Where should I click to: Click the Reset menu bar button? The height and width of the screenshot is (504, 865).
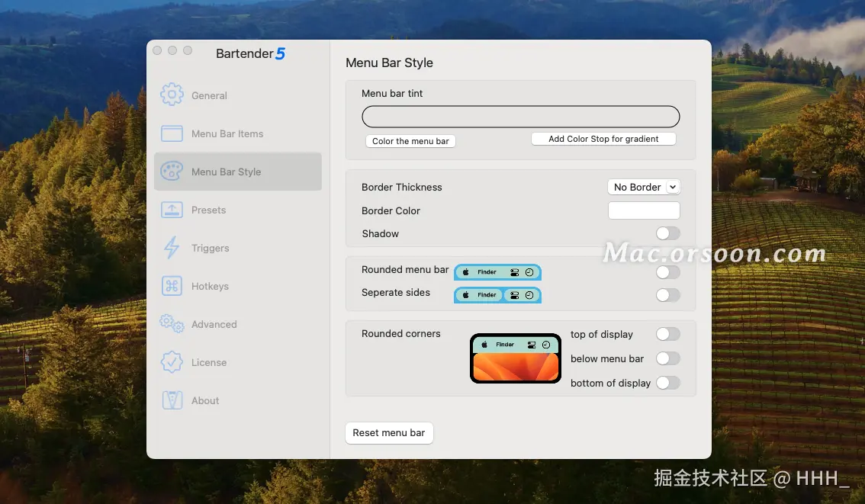(389, 433)
